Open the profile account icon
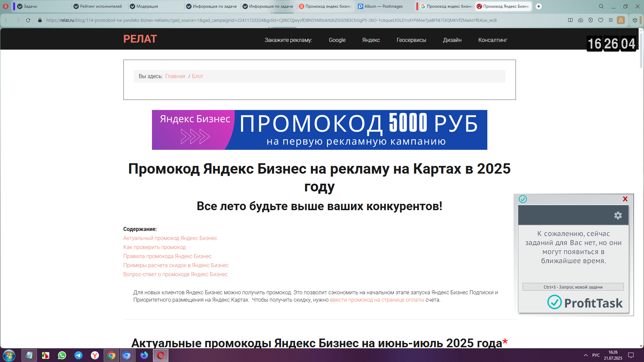This screenshot has height=362, width=644. coord(621,20)
